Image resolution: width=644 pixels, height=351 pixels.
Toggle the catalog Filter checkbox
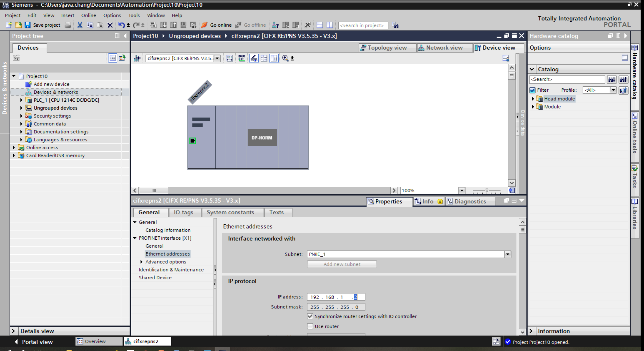tap(533, 90)
